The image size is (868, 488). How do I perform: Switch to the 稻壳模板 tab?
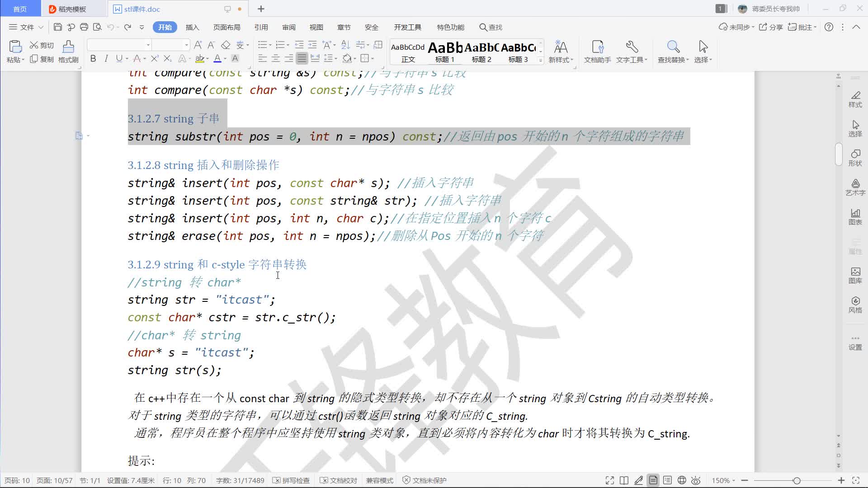(x=74, y=9)
